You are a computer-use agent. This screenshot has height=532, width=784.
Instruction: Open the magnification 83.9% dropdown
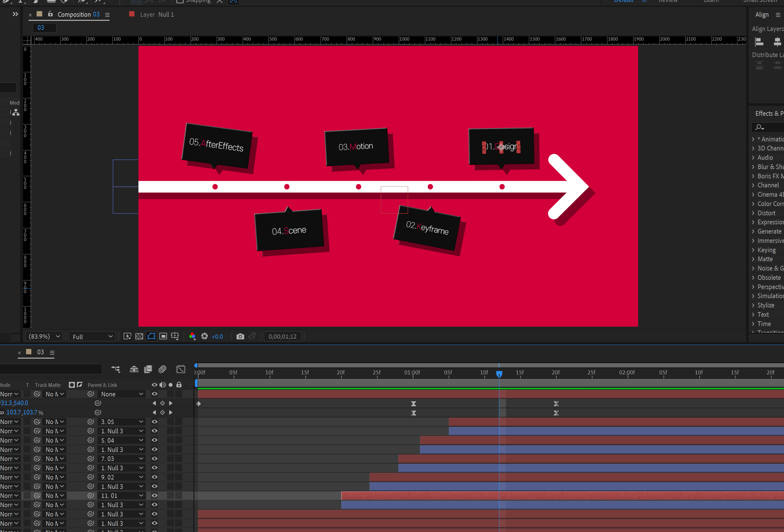[44, 336]
